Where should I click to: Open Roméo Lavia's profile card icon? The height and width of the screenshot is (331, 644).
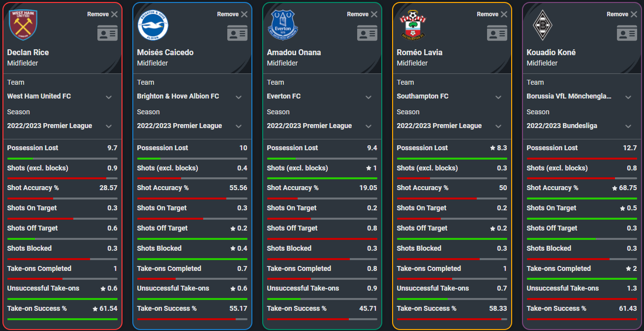tap(497, 33)
